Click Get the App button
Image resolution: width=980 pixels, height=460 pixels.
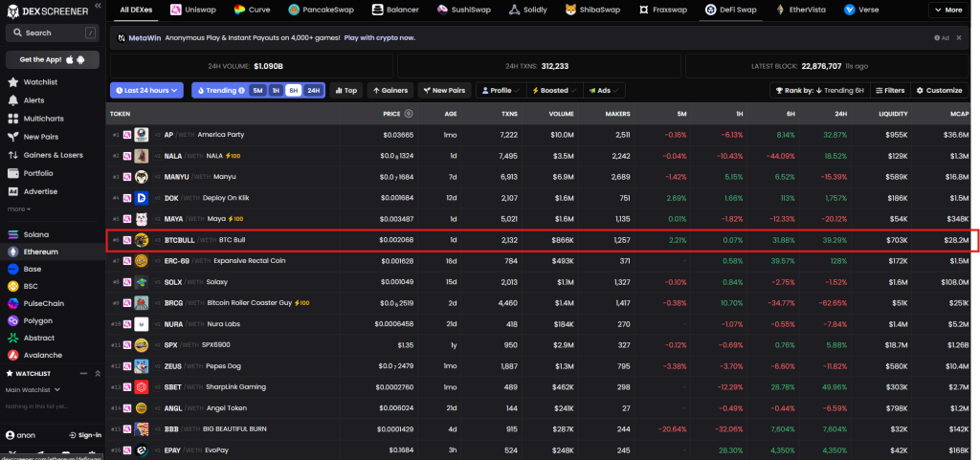click(x=53, y=60)
